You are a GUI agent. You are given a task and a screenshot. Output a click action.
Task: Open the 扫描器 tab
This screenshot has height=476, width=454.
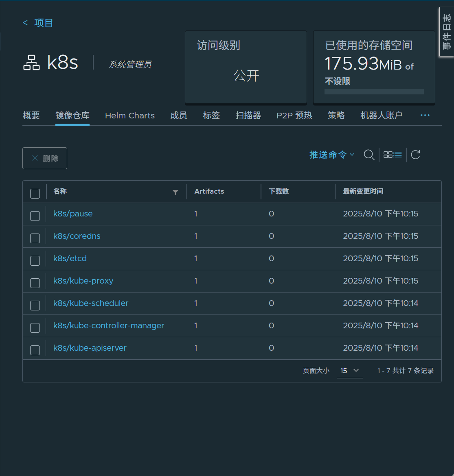(248, 116)
